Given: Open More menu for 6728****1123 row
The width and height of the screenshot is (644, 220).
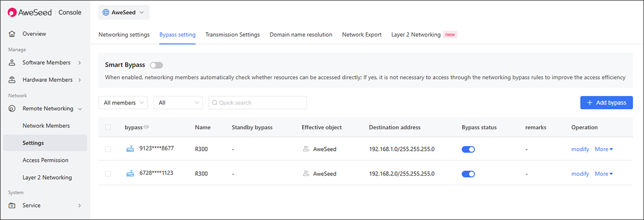Looking at the screenshot, I should [x=604, y=173].
